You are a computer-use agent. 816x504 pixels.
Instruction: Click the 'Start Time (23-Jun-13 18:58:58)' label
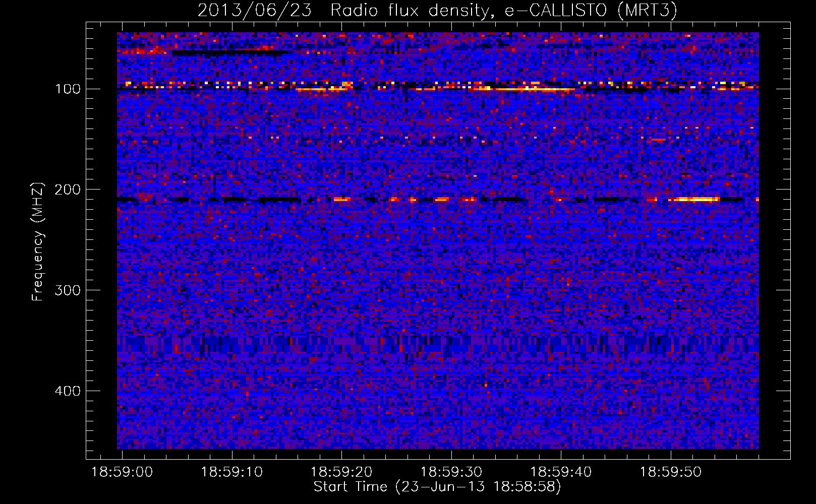tap(437, 487)
